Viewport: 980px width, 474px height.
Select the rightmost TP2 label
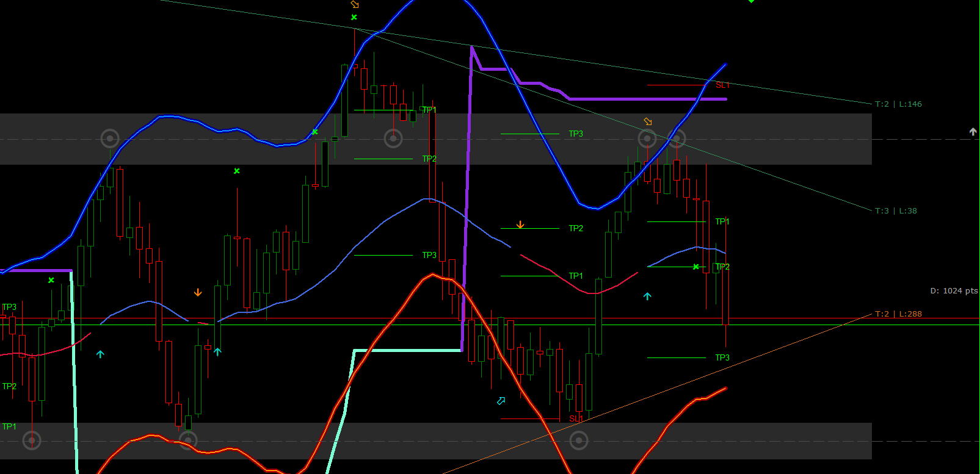coord(722,267)
